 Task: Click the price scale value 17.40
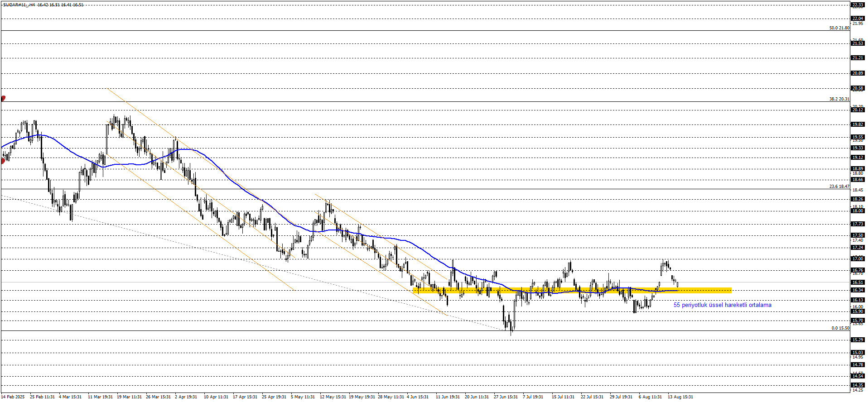click(x=858, y=240)
